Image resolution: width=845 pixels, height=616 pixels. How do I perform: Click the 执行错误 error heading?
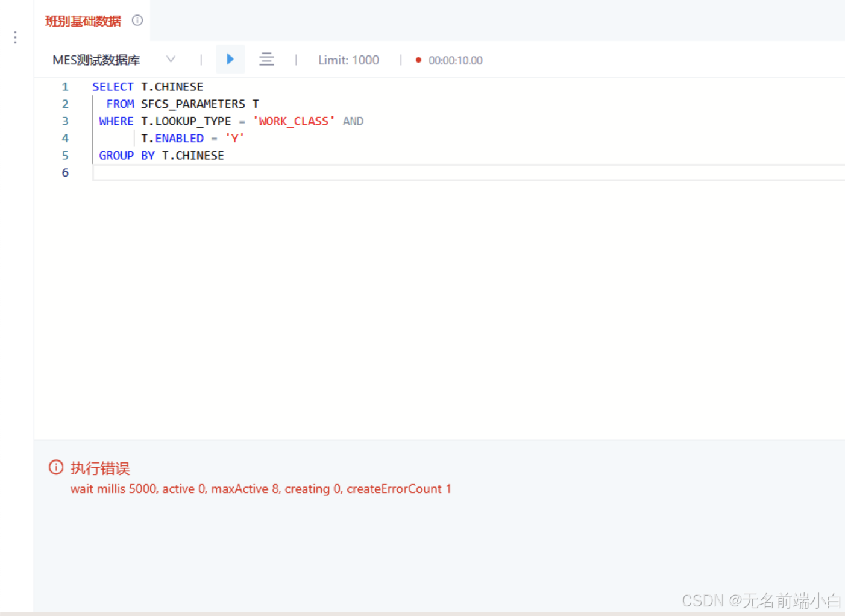point(100,468)
